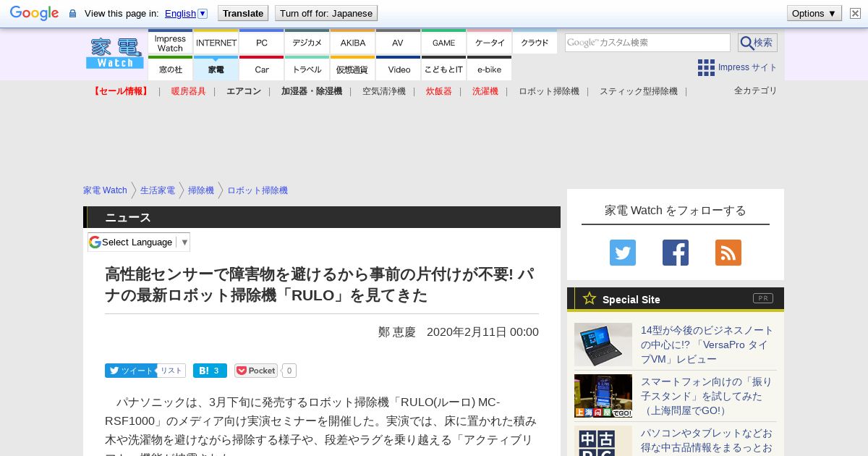Screen dimensions: 868x456
Task: Open the エアコン category link
Action: pyautogui.click(x=244, y=91)
